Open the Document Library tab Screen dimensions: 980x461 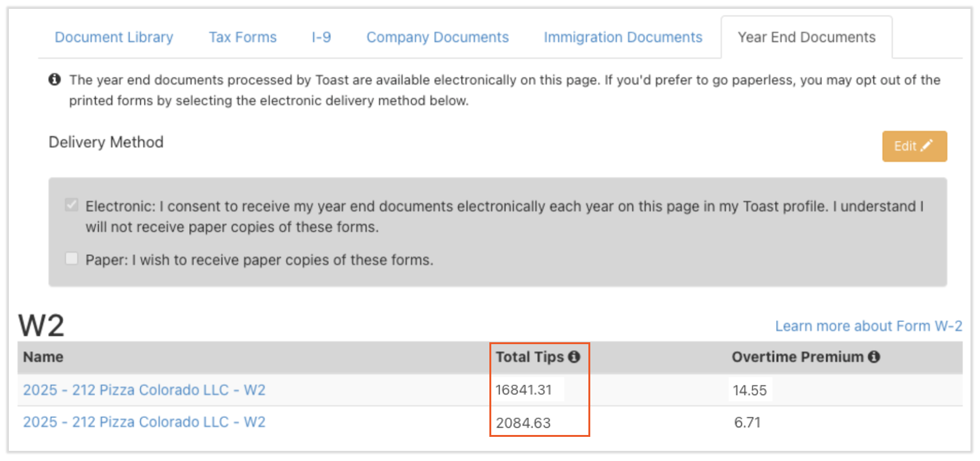114,37
